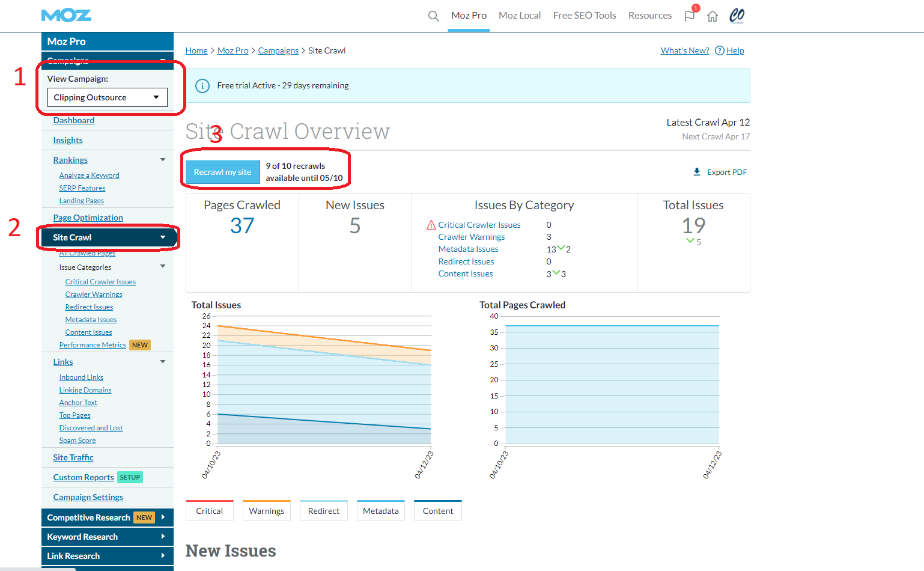Screen dimensions: 924x571
Task: Click the Help question mark icon
Action: point(720,50)
